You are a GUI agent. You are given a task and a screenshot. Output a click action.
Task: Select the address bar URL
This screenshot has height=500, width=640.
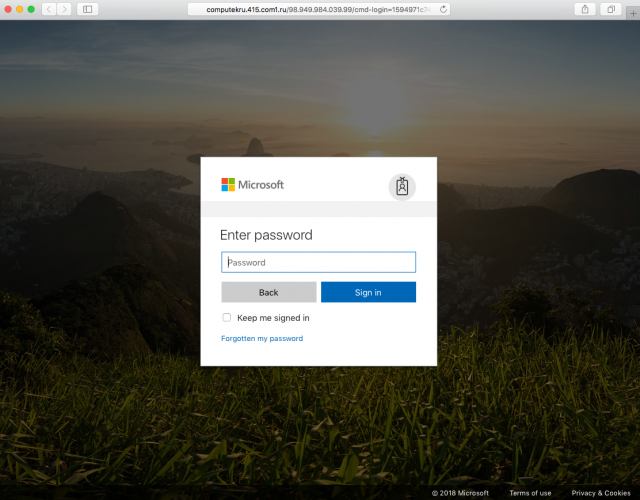click(318, 9)
